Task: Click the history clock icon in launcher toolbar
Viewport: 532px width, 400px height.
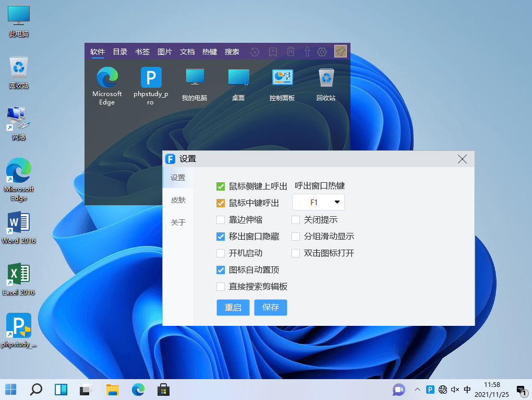Action: point(255,52)
